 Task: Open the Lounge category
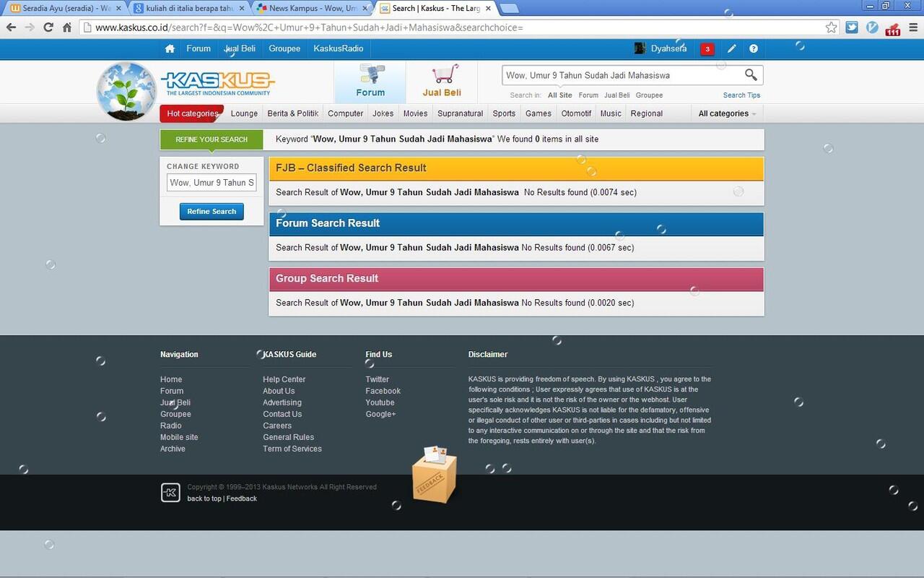tap(244, 113)
